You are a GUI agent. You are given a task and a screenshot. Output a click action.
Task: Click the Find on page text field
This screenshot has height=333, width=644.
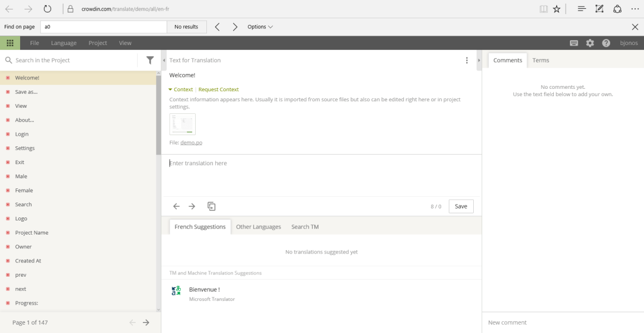[104, 27]
